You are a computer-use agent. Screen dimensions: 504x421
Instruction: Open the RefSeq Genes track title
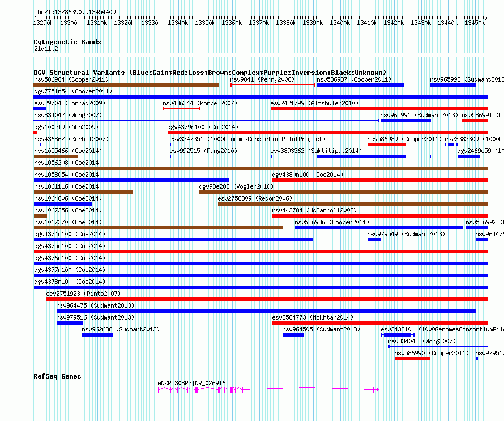(57, 376)
